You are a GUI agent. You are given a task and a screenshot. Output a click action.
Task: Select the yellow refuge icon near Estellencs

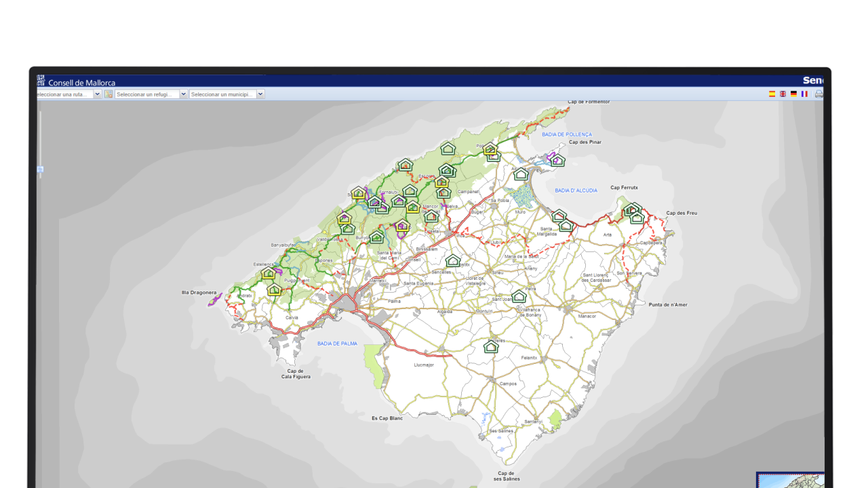tap(269, 274)
